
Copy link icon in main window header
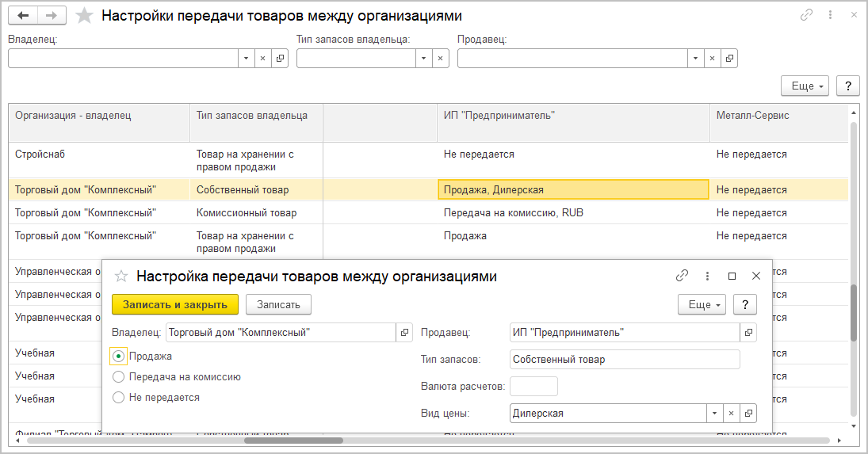(807, 15)
